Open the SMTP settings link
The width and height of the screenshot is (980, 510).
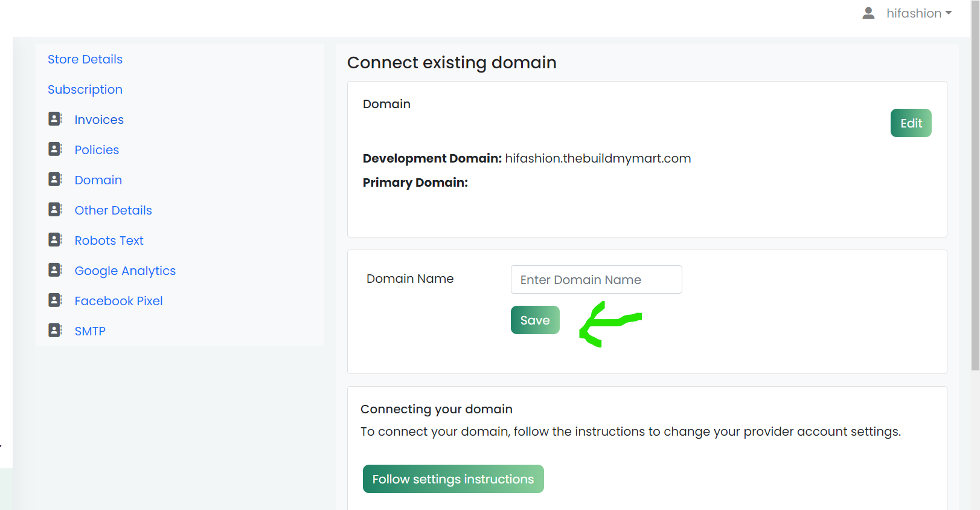coord(90,331)
